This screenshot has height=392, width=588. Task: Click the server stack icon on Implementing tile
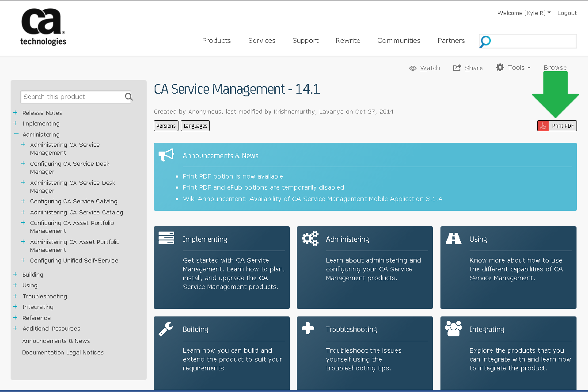pyautogui.click(x=166, y=238)
